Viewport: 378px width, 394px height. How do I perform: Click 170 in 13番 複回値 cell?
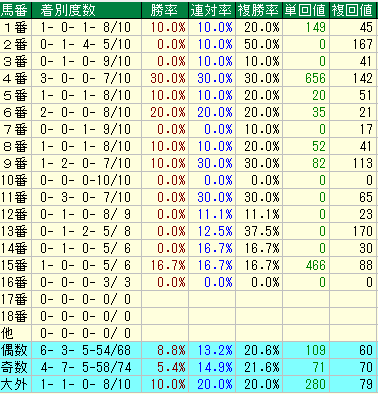[363, 231]
